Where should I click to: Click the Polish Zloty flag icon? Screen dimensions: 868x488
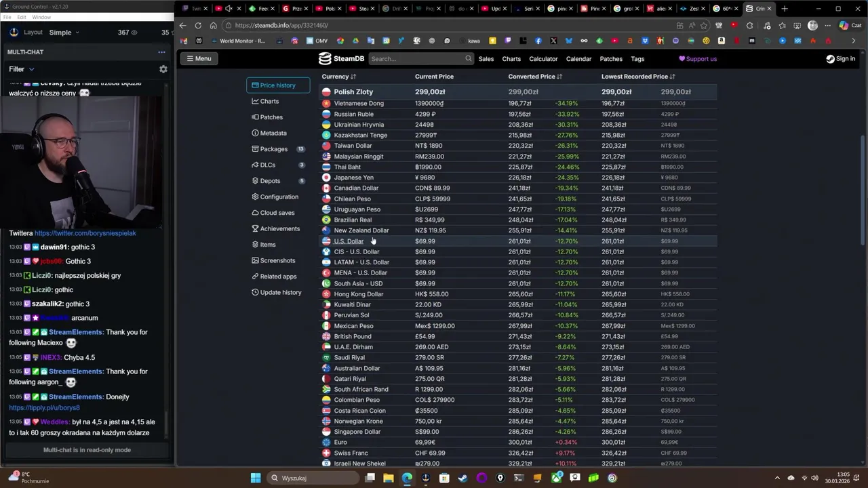pyautogui.click(x=326, y=91)
